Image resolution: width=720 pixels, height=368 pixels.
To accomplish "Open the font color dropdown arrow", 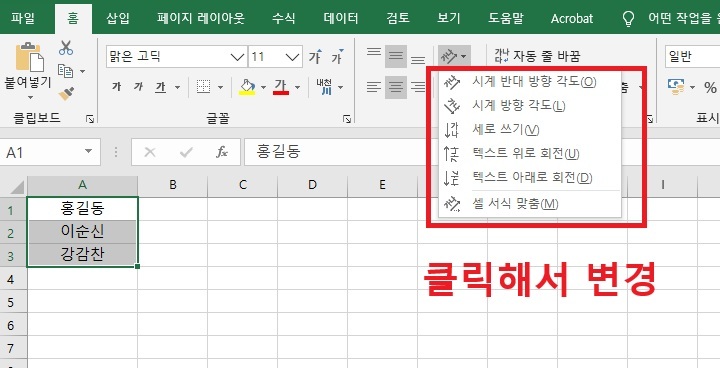I will (297, 87).
